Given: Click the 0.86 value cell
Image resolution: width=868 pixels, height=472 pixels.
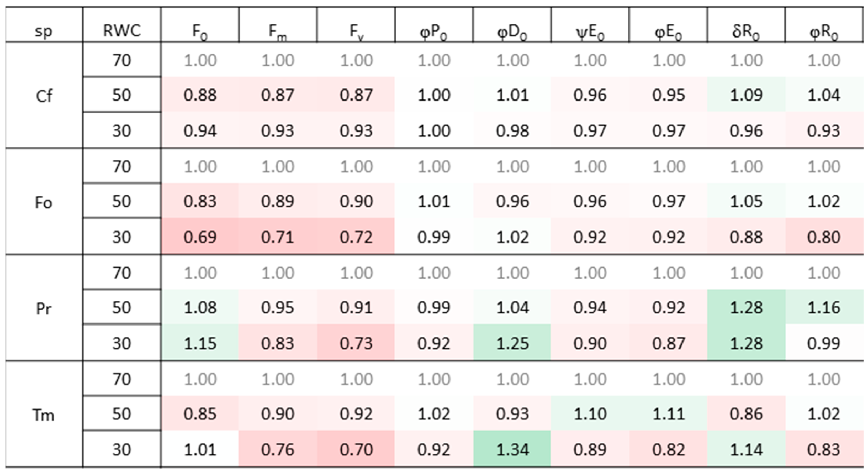Looking at the screenshot, I should pyautogui.click(x=746, y=414).
